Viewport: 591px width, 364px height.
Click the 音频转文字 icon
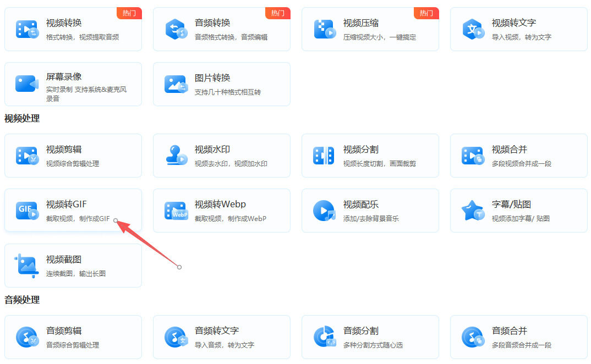click(176, 337)
